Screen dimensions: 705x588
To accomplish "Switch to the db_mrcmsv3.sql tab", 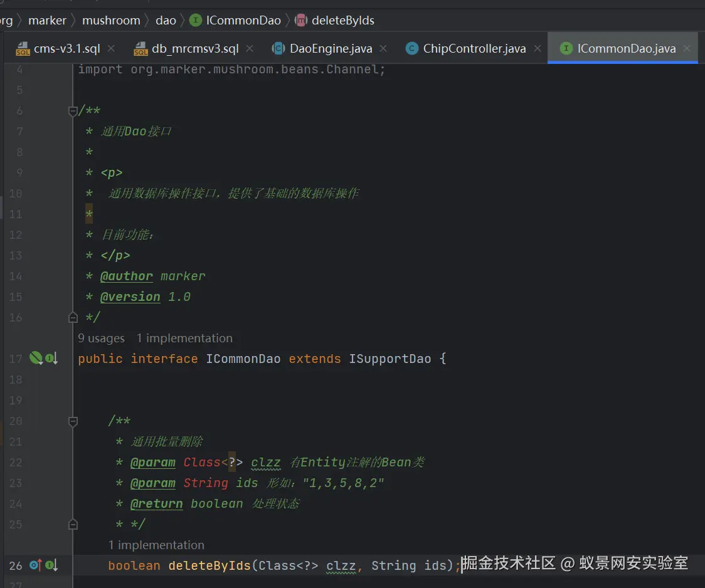I will click(x=195, y=48).
